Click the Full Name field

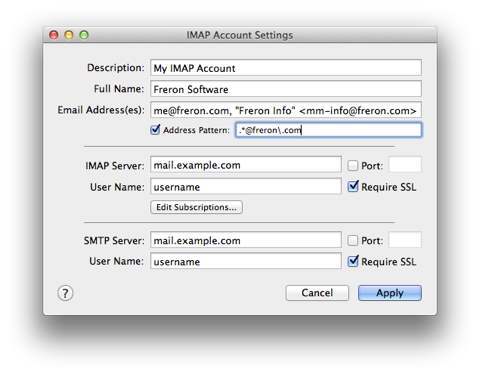click(x=286, y=89)
